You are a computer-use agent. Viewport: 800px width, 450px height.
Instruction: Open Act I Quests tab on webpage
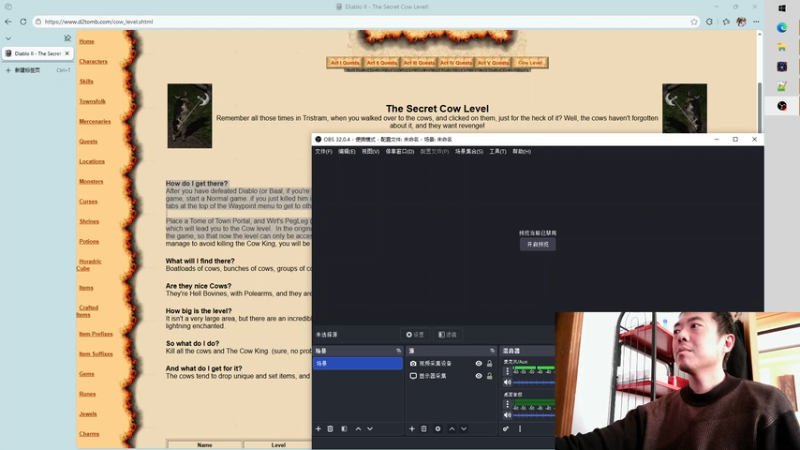[345, 63]
